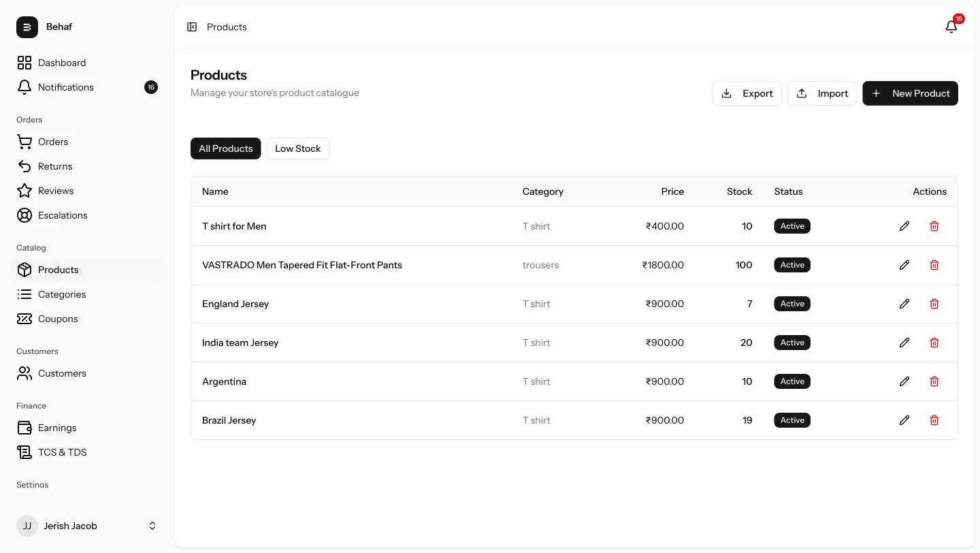Open the Customers page
The width and height of the screenshot is (980, 553).
[87, 373]
